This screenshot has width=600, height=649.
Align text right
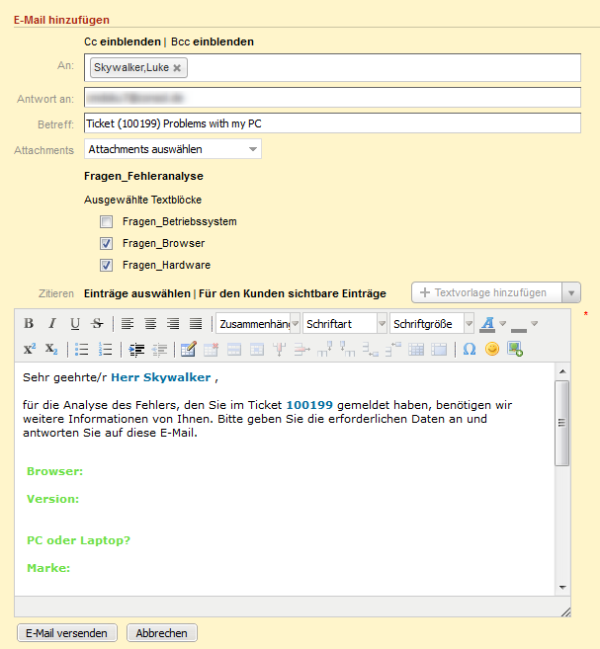pos(173,323)
